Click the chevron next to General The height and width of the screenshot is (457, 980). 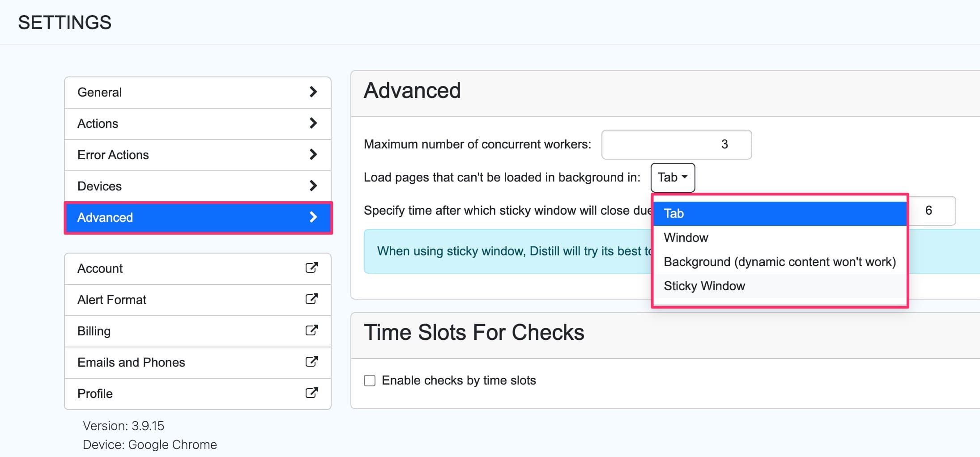click(313, 92)
